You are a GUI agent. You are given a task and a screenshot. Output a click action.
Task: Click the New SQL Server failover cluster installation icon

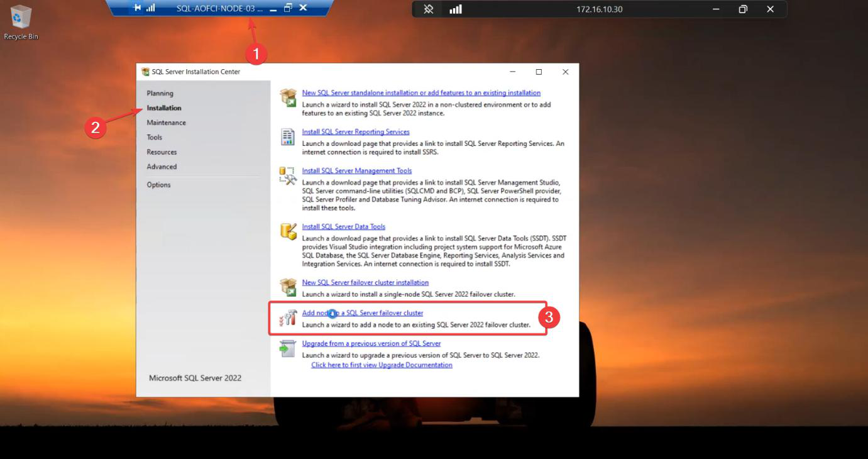(288, 287)
